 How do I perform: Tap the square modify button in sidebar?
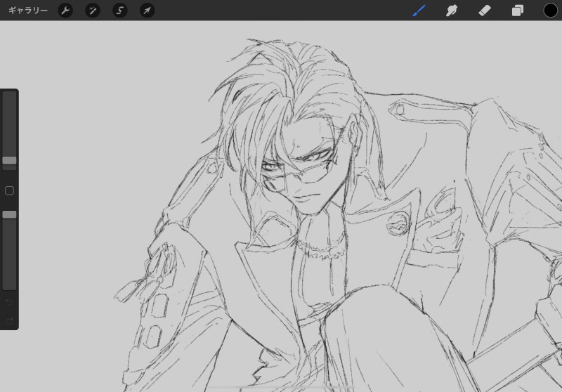(9, 190)
